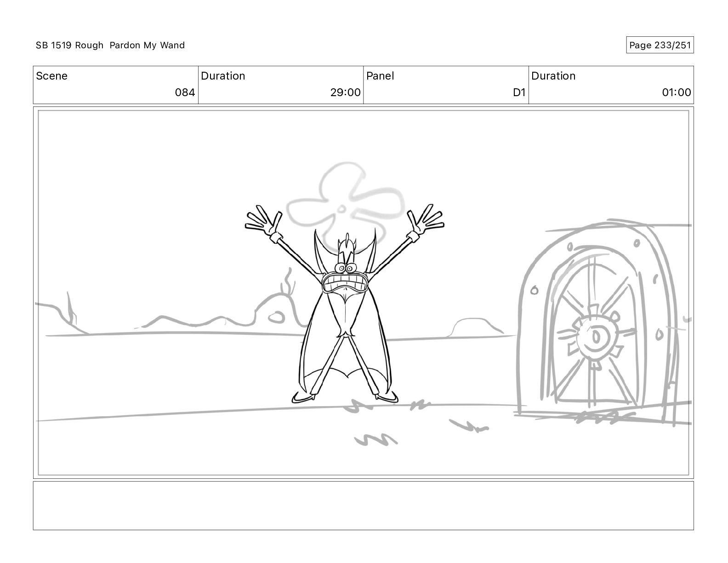Click the title text 'SB 1519 Rough Pardon My Wand'
Image resolution: width=728 pixels, height=563 pixels.
coord(110,45)
